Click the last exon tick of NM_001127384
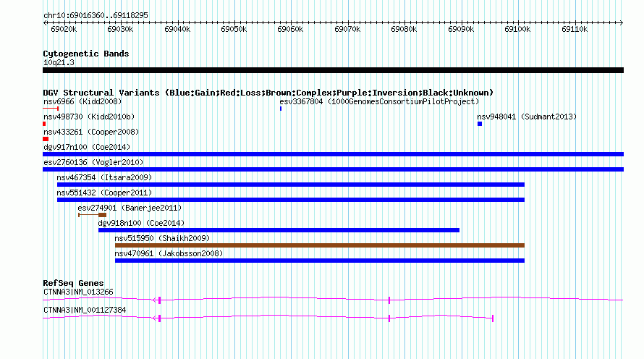Viewport: 644px width, 359px height. (x=493, y=318)
